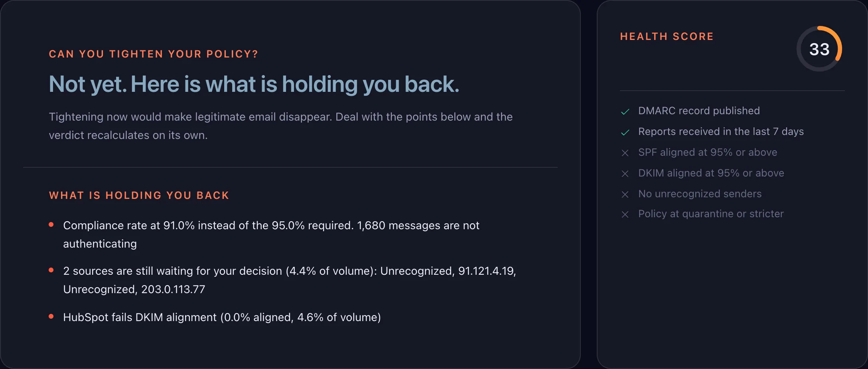Click the checkmark next to Reports received
The image size is (868, 369).
coord(625,132)
